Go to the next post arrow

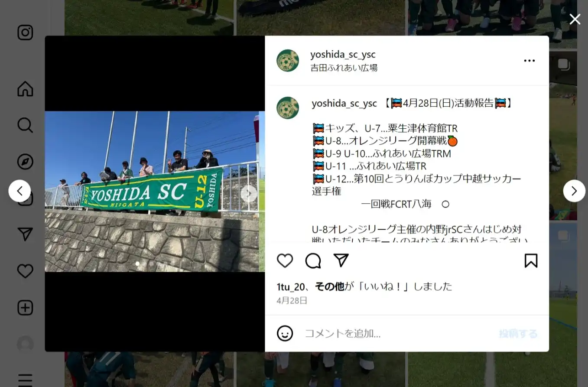coord(574,191)
